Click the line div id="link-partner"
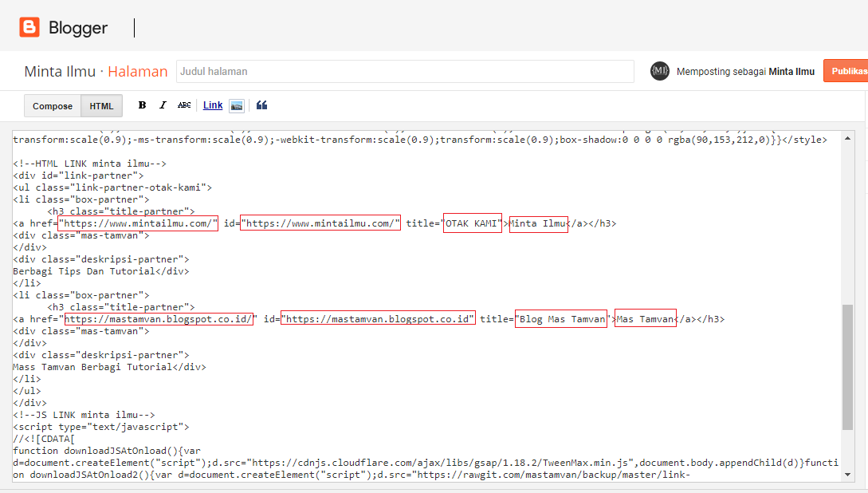 (x=78, y=176)
